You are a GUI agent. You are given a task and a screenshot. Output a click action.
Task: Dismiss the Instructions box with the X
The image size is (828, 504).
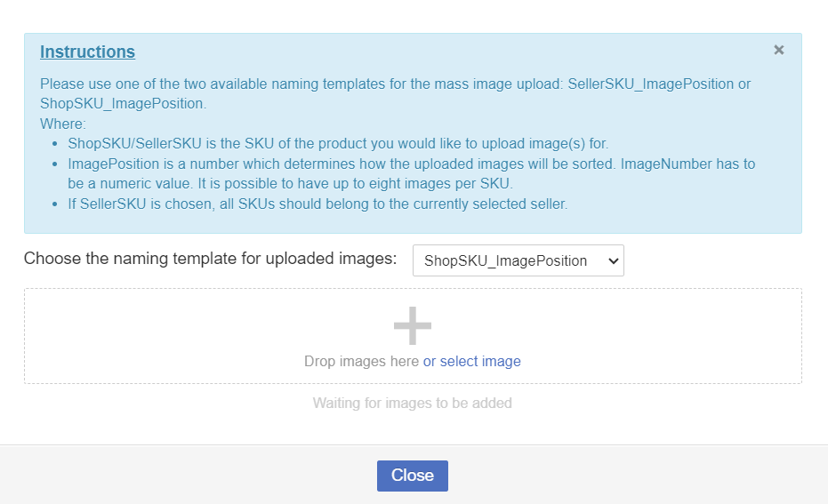click(779, 51)
